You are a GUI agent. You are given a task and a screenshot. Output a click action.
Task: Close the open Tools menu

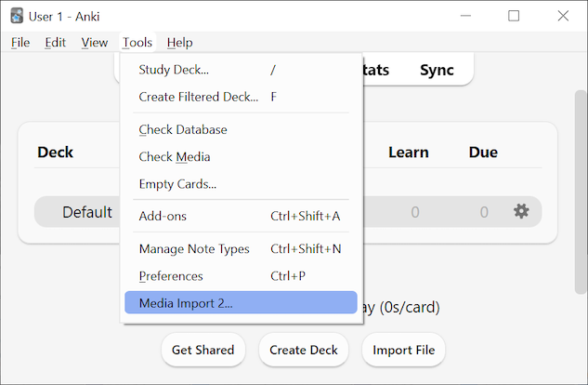point(137,43)
